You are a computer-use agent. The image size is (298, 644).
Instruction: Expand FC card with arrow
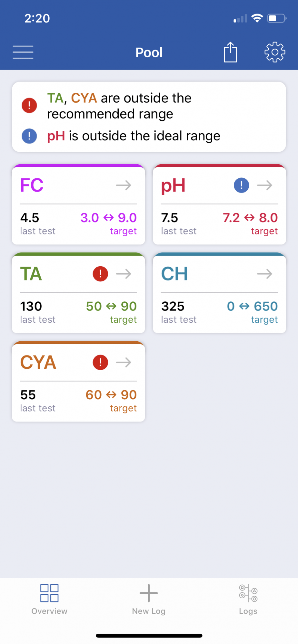tap(124, 185)
